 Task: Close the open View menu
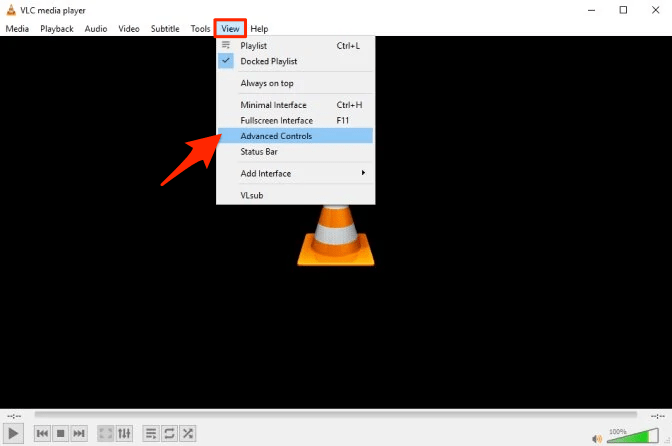tap(230, 29)
